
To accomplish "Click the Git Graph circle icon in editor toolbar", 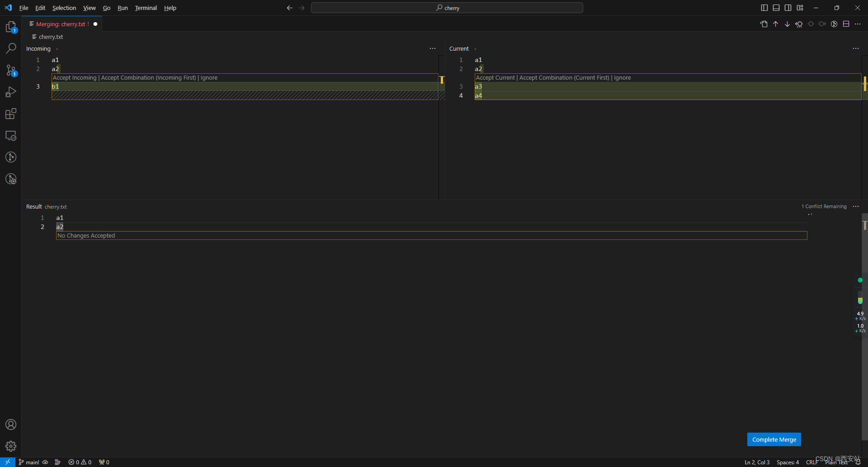I will click(835, 24).
